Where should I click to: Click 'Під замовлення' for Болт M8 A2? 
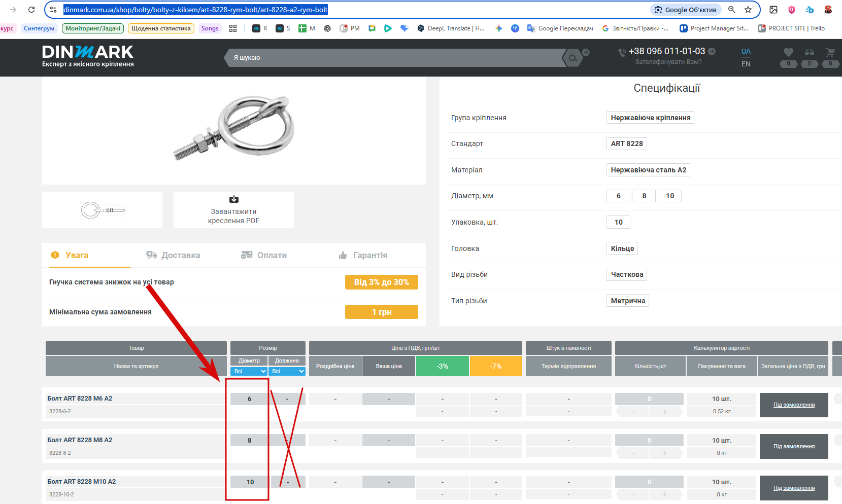point(794,447)
